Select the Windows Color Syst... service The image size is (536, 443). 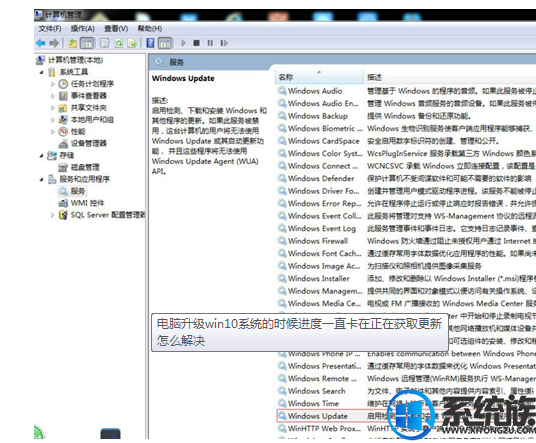pyautogui.click(x=325, y=153)
